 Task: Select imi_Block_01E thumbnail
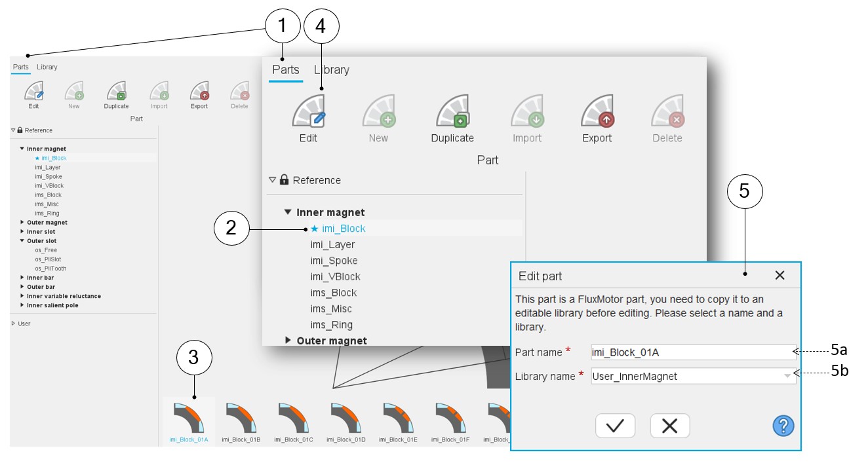coord(399,422)
